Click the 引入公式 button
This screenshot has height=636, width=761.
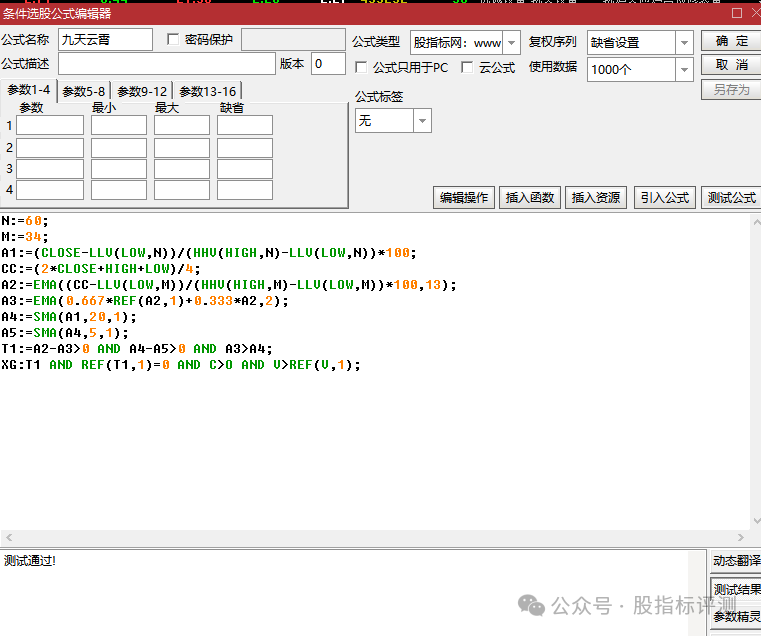(664, 197)
